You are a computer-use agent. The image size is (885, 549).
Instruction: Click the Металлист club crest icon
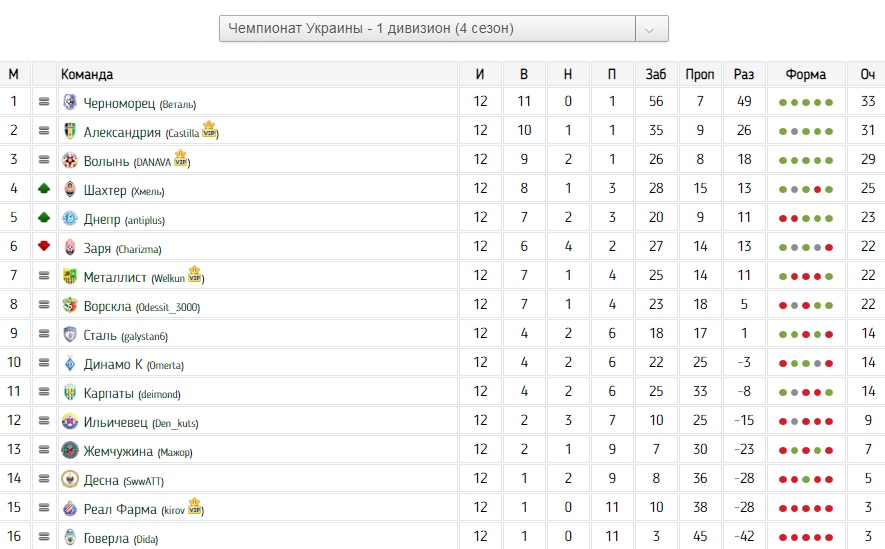(70, 277)
